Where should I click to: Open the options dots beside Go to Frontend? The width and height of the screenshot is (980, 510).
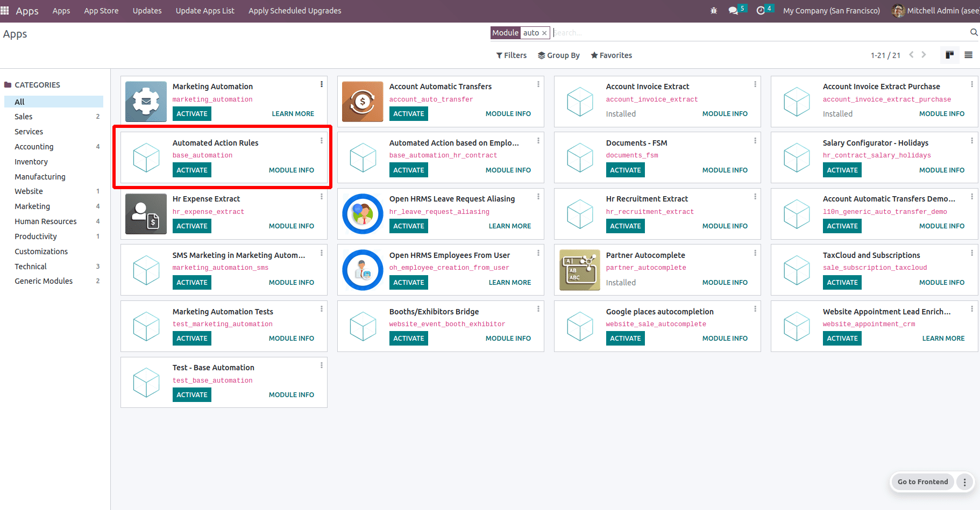coord(965,482)
